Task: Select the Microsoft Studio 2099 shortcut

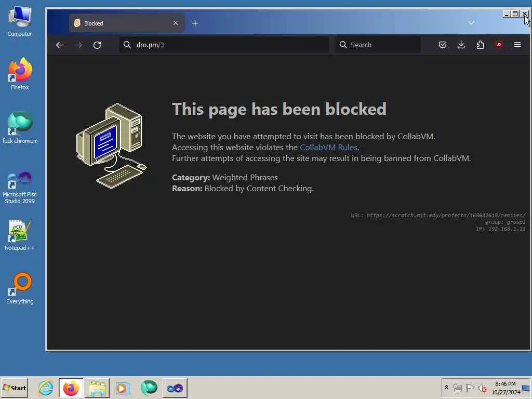Action: coord(20,187)
